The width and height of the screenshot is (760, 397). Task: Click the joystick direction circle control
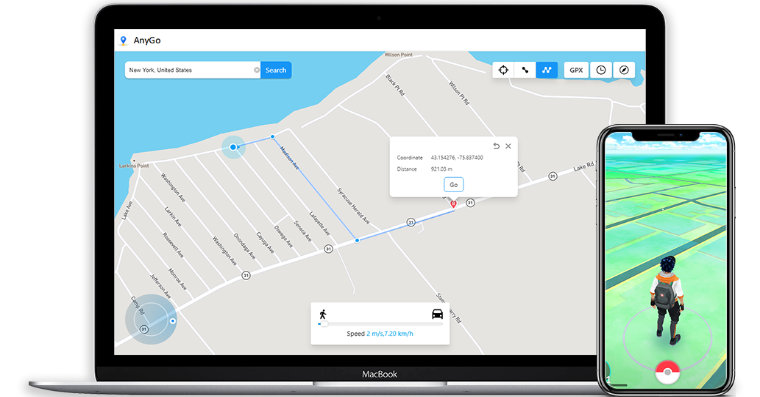(x=151, y=319)
